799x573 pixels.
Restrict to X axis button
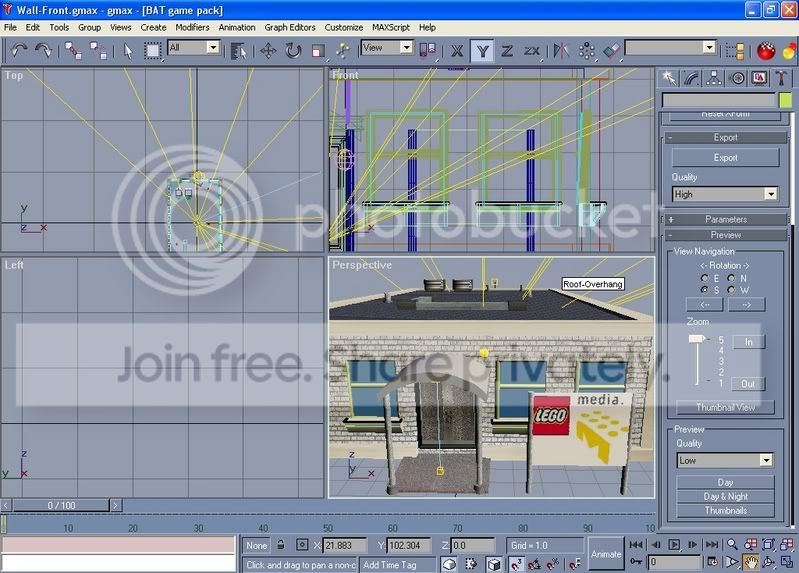[x=457, y=50]
